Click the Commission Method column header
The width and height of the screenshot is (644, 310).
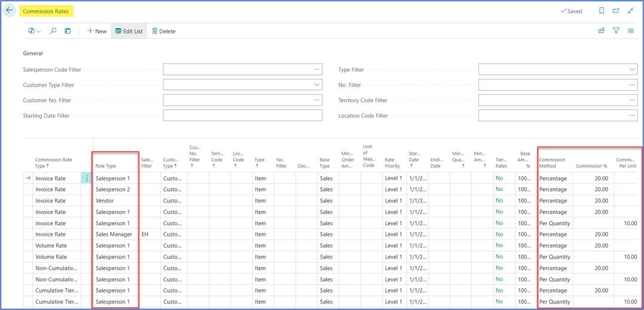pos(552,163)
